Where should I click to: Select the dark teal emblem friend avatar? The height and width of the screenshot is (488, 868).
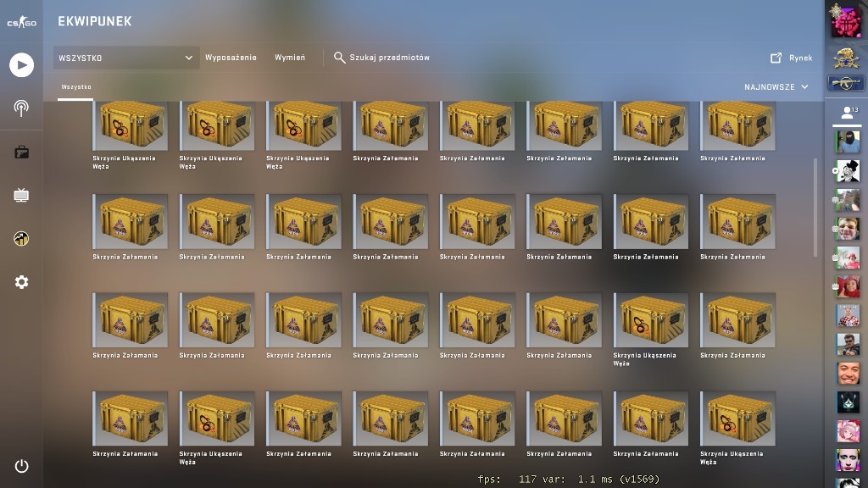pos(848,402)
